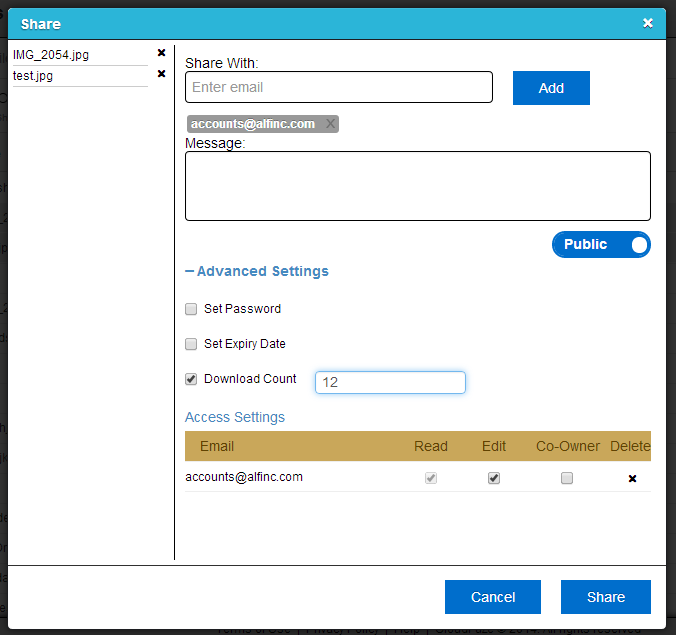676x635 pixels.
Task: Select the test.jpg file name
Action: pos(33,76)
